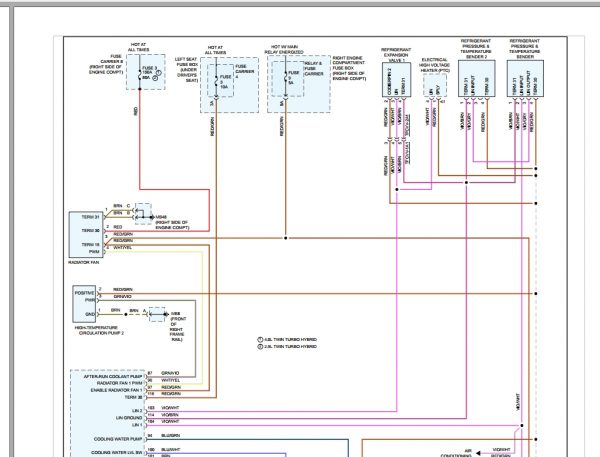Click the 'GRN/VIO' label at pin 87

(x=170, y=373)
